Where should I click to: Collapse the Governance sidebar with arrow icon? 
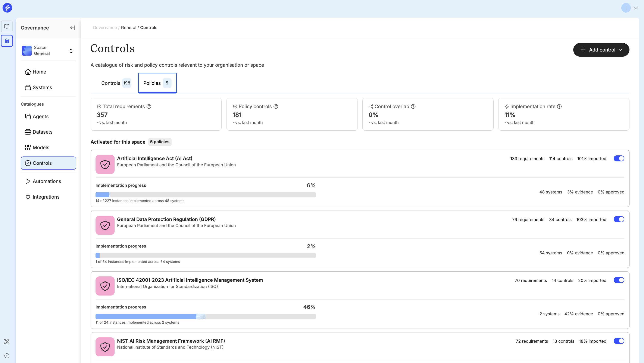pos(72,28)
